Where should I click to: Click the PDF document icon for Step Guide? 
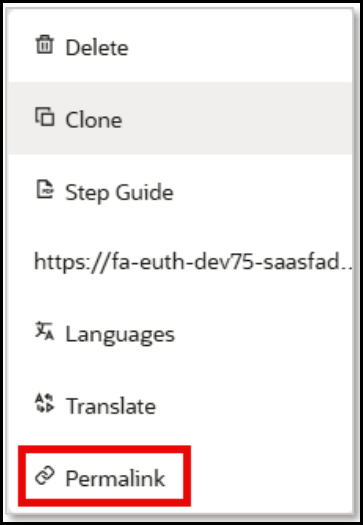[45, 190]
